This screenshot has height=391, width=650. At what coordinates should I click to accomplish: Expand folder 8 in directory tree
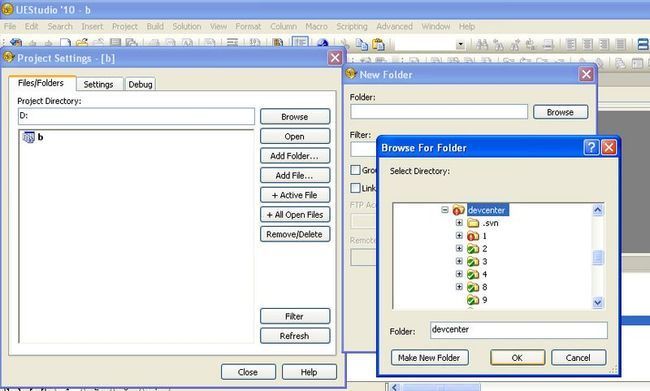coord(459,287)
